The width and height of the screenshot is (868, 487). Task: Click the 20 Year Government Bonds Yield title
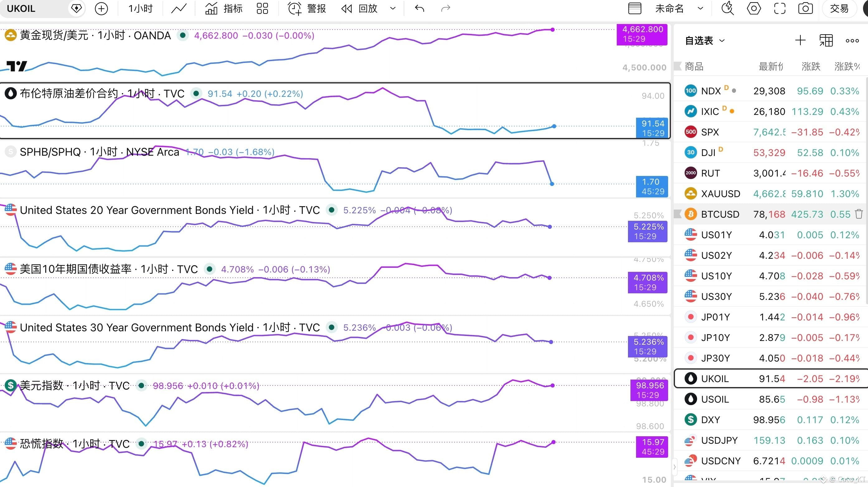(170, 210)
